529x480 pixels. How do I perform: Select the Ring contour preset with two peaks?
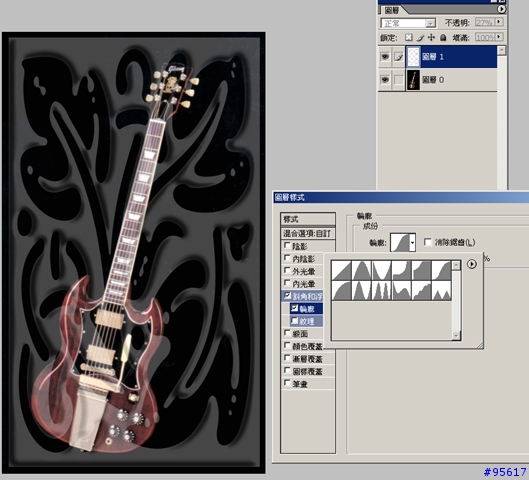[361, 290]
